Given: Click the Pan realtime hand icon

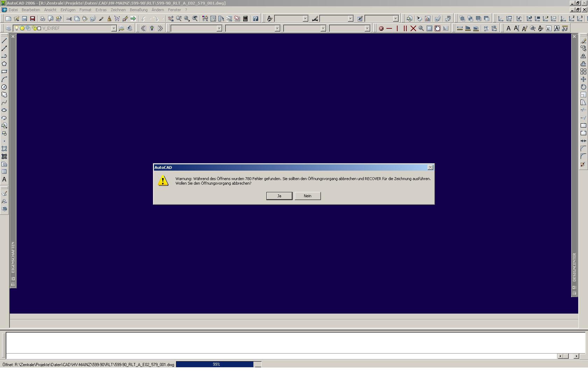Looking at the screenshot, I should [171, 19].
